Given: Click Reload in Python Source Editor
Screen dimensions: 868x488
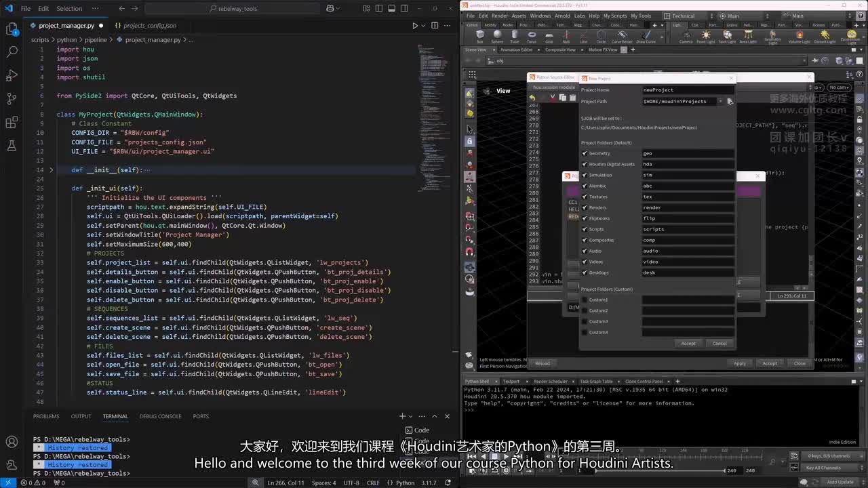Looking at the screenshot, I should 542,363.
